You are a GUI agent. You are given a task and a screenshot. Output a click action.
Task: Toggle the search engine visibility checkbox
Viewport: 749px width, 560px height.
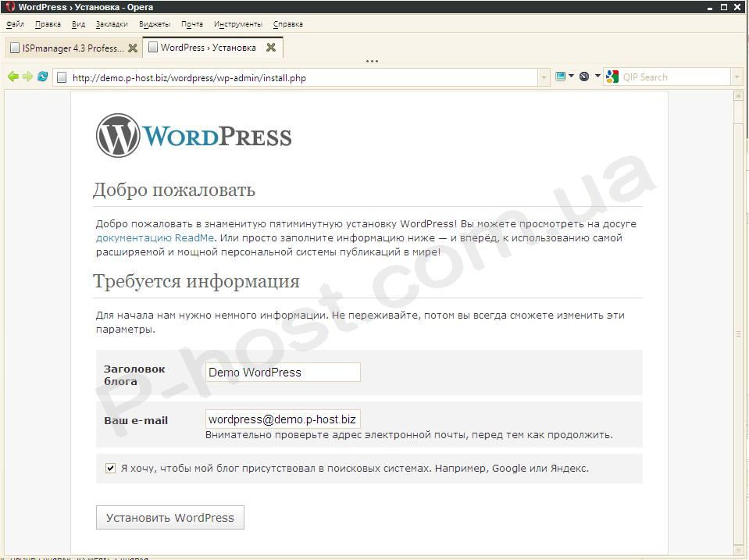click(x=110, y=468)
